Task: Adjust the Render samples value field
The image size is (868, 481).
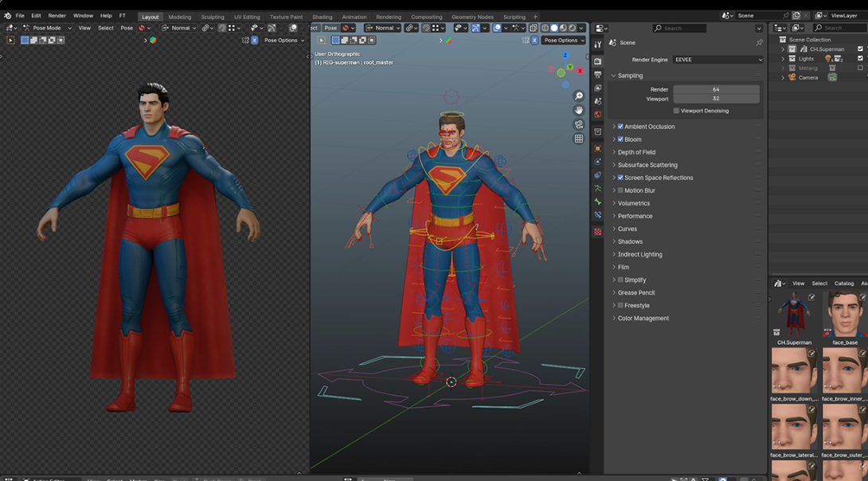Action: coord(717,89)
